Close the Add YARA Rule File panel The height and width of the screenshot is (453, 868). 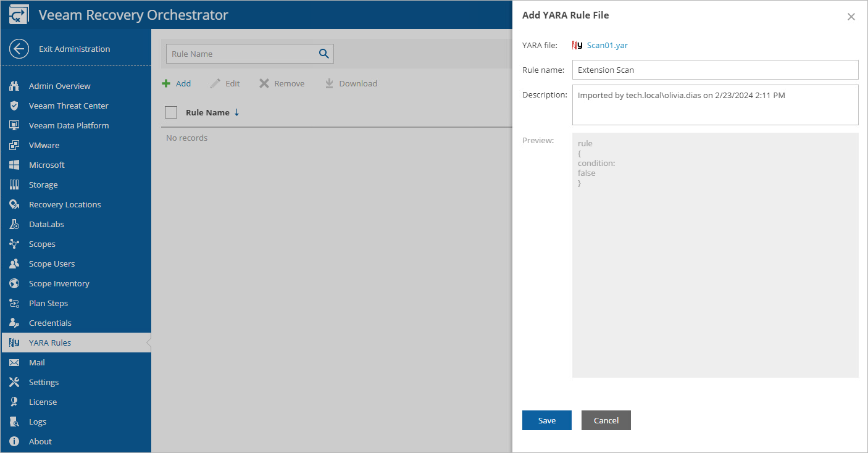[851, 17]
